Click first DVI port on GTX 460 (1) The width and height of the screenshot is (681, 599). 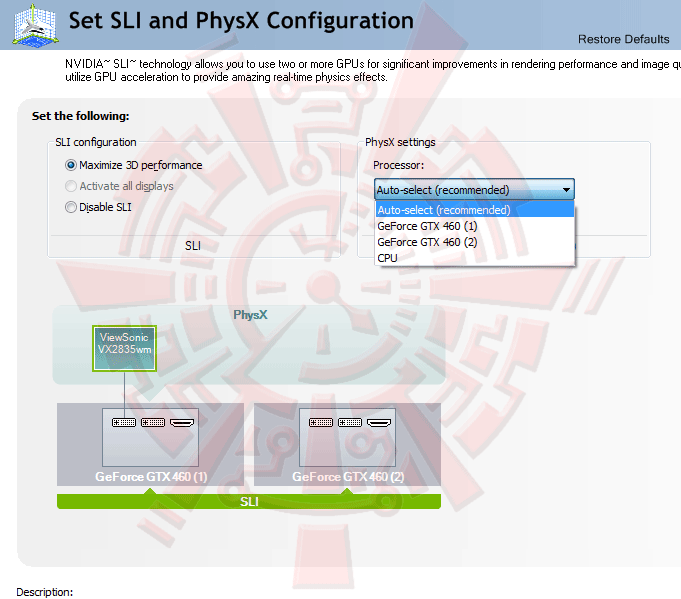pyautogui.click(x=124, y=422)
